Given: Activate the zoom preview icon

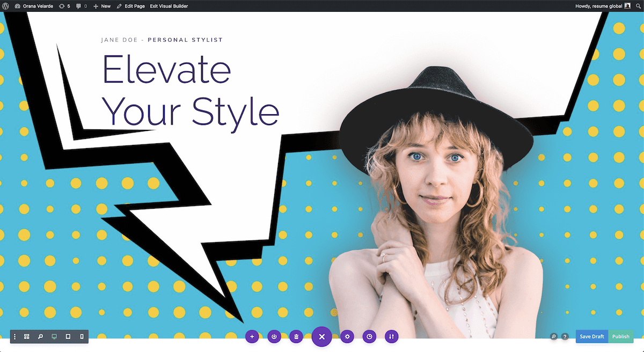Looking at the screenshot, I should pyautogui.click(x=40, y=336).
